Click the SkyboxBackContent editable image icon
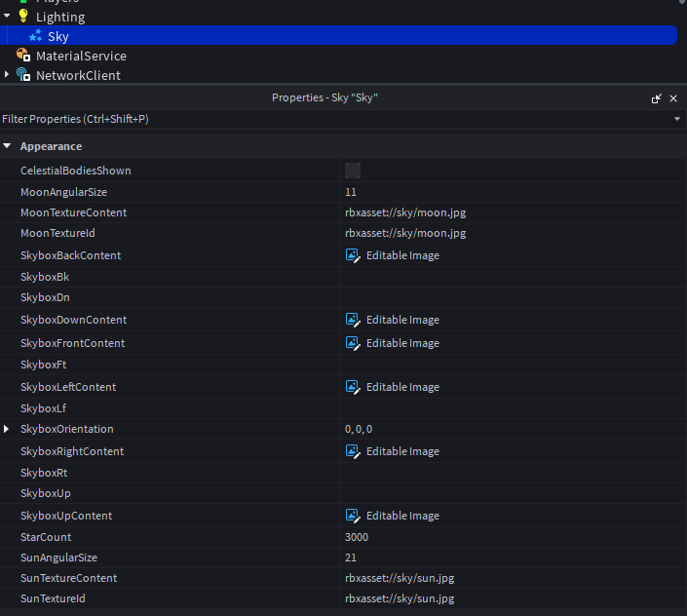687x616 pixels. [x=353, y=255]
